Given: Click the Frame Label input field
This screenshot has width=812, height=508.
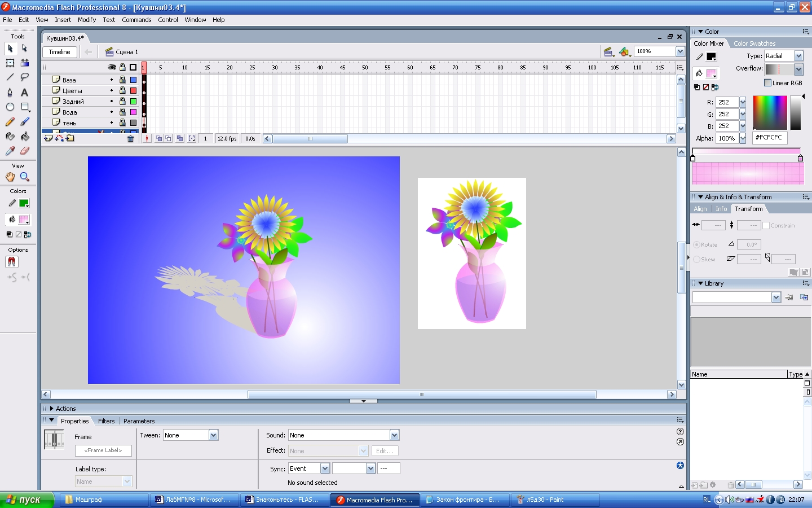Looking at the screenshot, I should pos(103,450).
